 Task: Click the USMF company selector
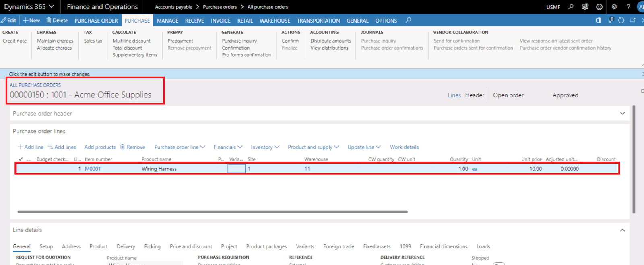[x=553, y=7]
